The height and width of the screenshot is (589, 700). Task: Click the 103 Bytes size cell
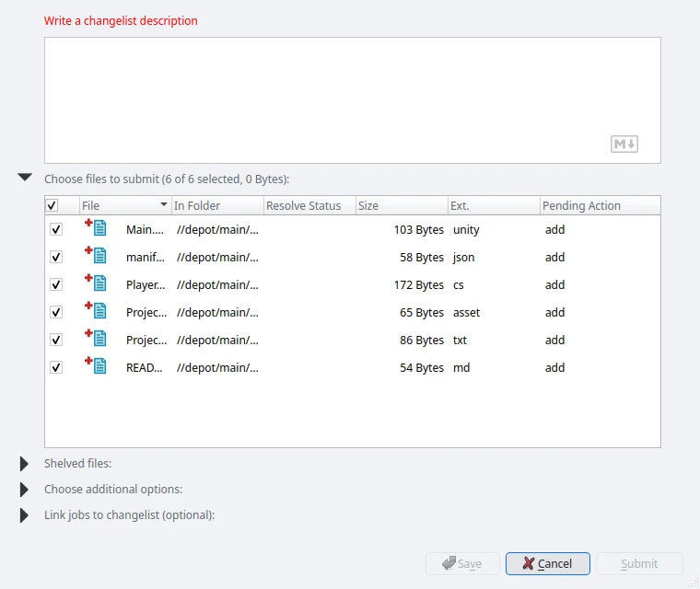[x=419, y=230]
